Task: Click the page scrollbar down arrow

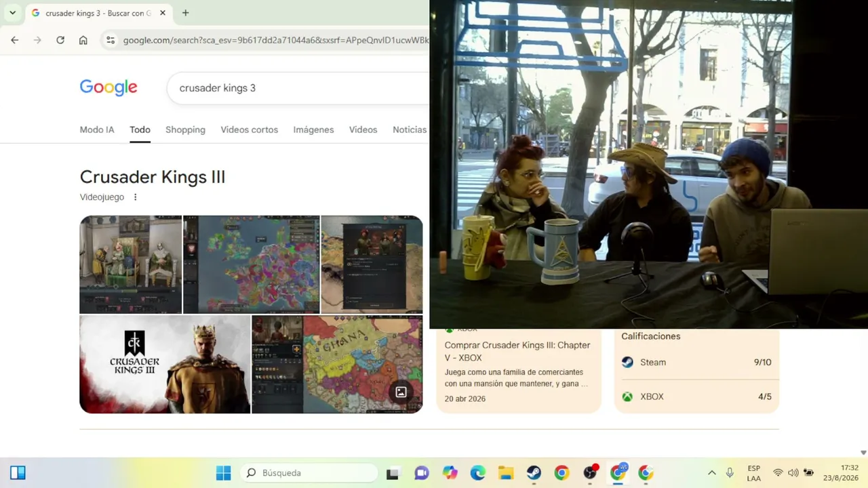Action: [x=863, y=453]
